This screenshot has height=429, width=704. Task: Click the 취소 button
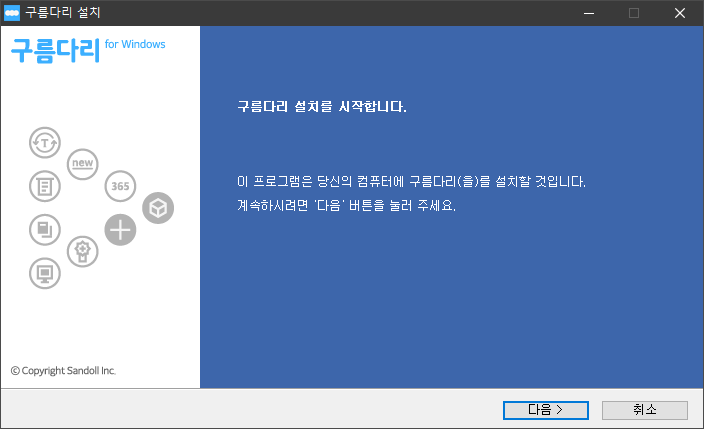(644, 410)
